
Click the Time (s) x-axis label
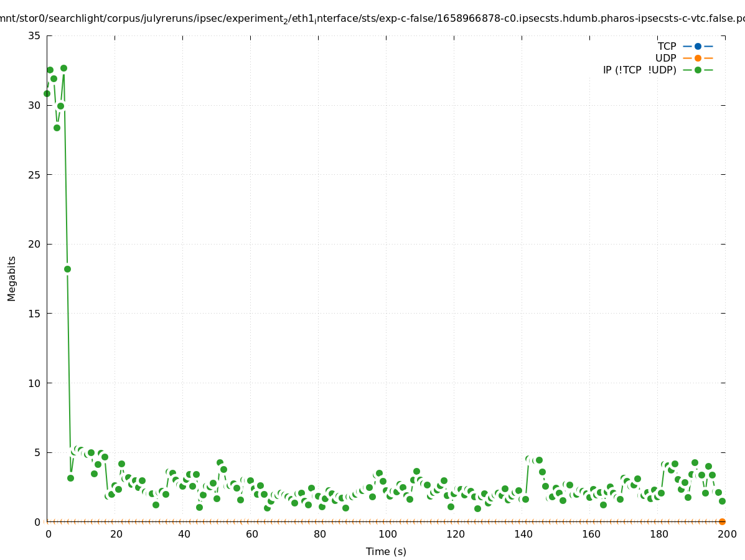(386, 551)
